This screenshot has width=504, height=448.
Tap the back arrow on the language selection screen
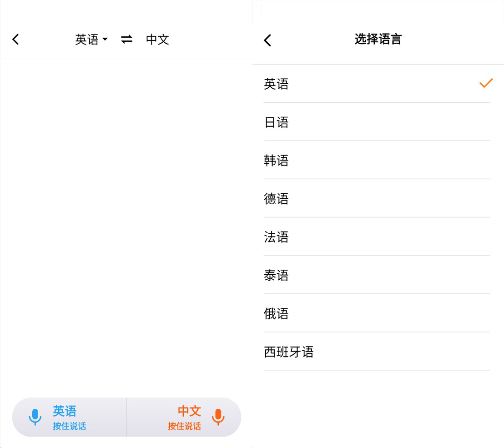click(x=267, y=40)
